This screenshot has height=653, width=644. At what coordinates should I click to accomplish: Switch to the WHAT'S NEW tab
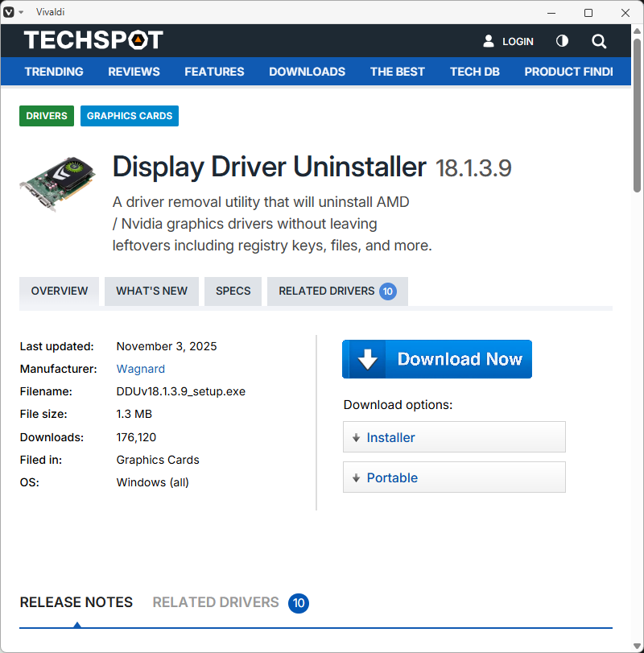pos(151,291)
